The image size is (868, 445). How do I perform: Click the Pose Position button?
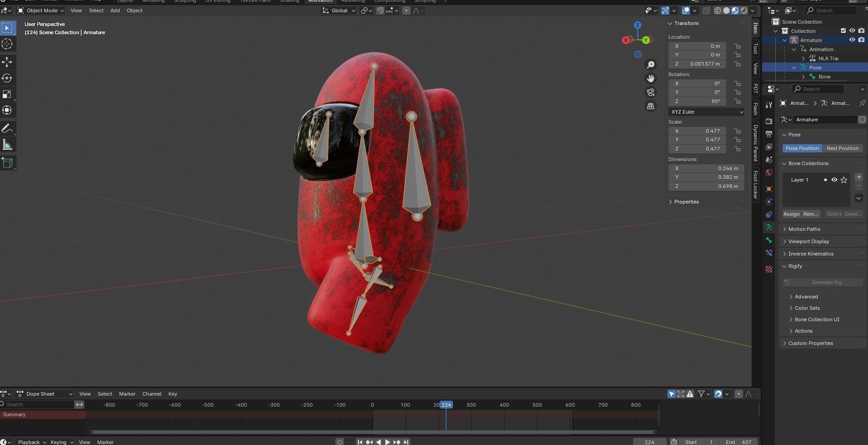[802, 148]
